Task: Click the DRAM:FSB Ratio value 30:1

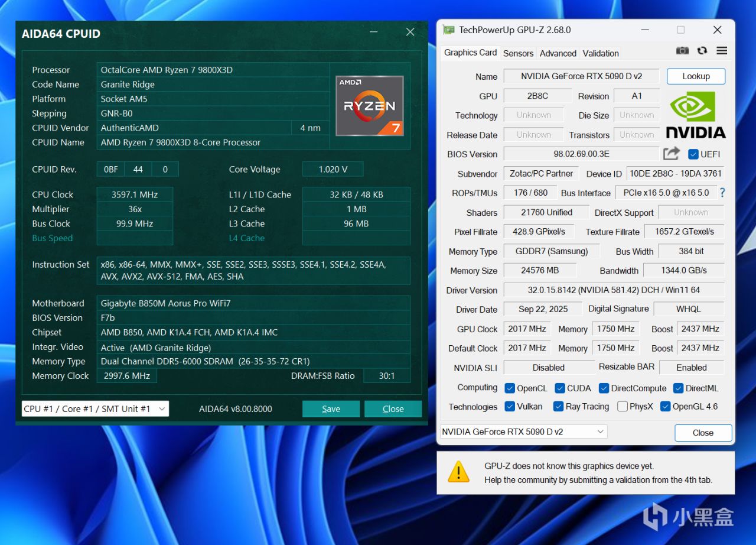Action: pos(386,376)
